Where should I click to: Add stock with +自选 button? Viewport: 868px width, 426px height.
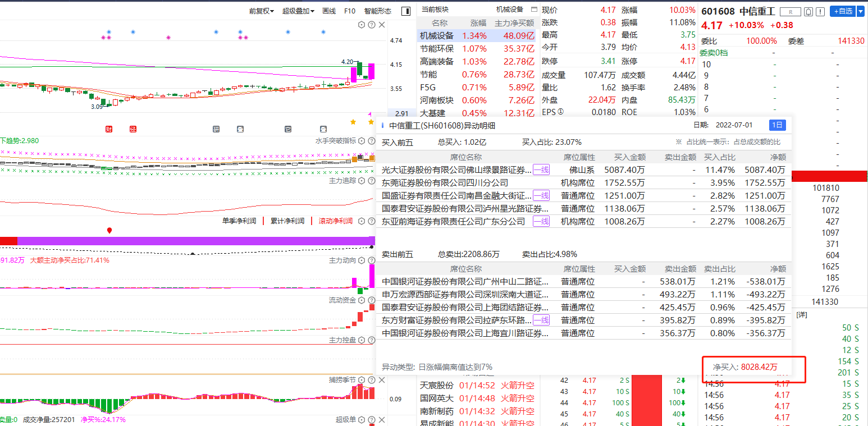pyautogui.click(x=843, y=11)
